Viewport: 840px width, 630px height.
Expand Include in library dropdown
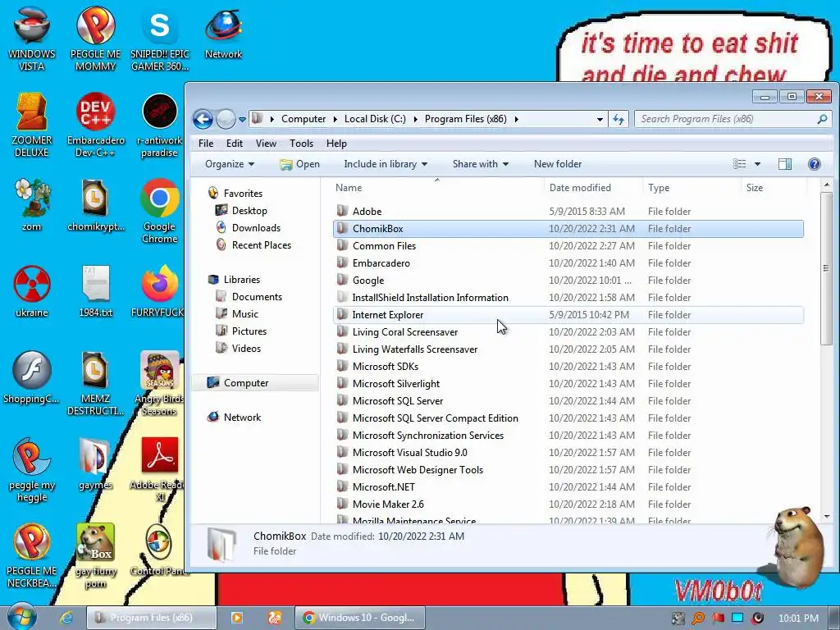386,164
